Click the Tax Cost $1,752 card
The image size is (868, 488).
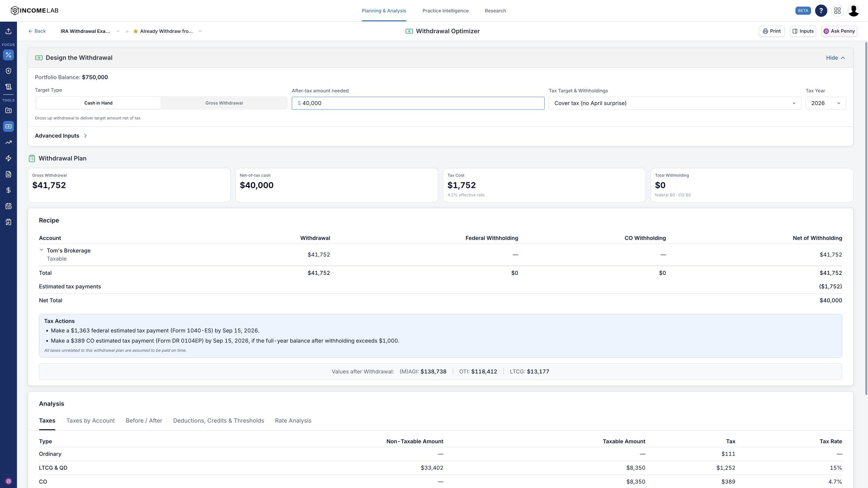(544, 185)
